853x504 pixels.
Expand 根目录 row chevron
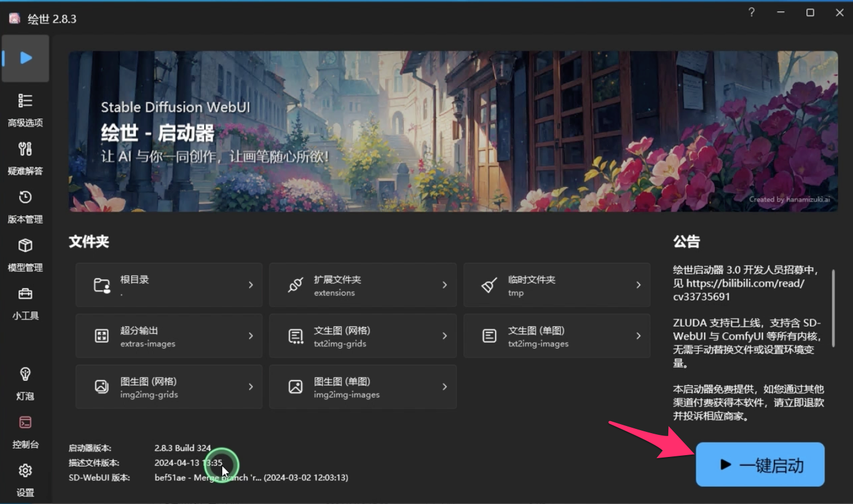pos(251,285)
